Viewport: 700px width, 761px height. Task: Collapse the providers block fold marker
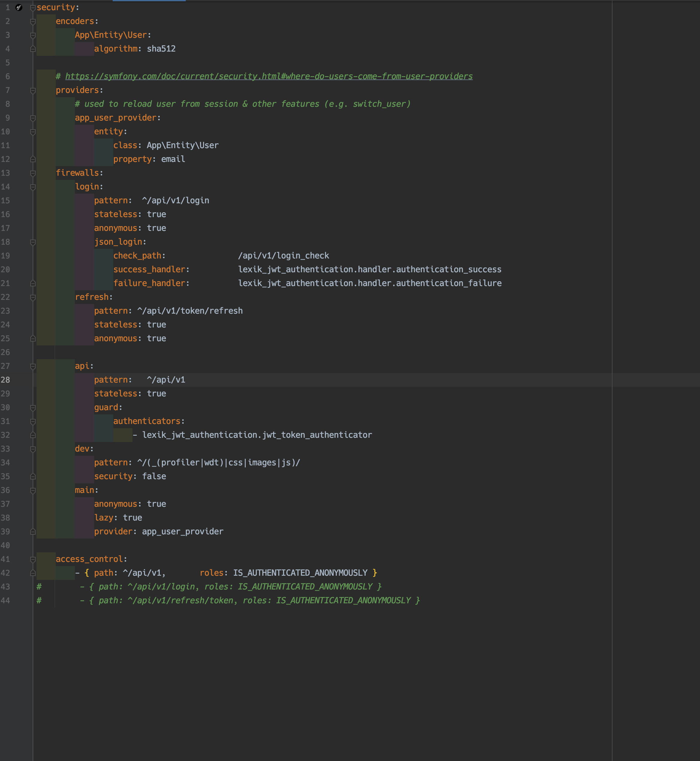point(33,91)
